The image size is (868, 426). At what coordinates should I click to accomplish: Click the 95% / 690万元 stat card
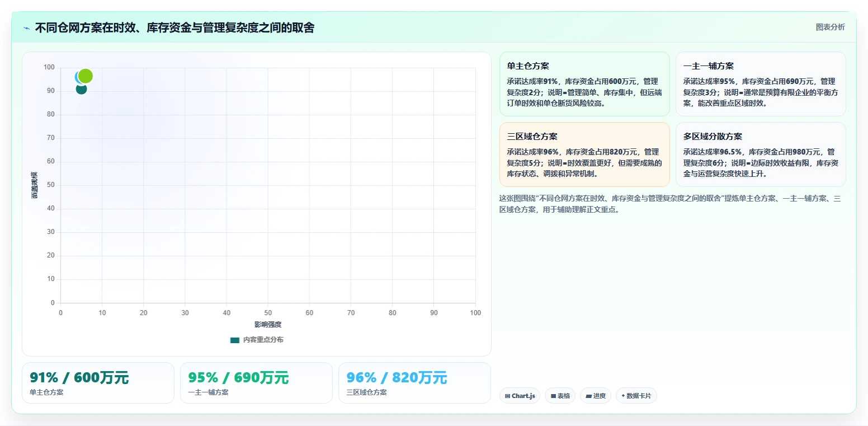tap(256, 383)
